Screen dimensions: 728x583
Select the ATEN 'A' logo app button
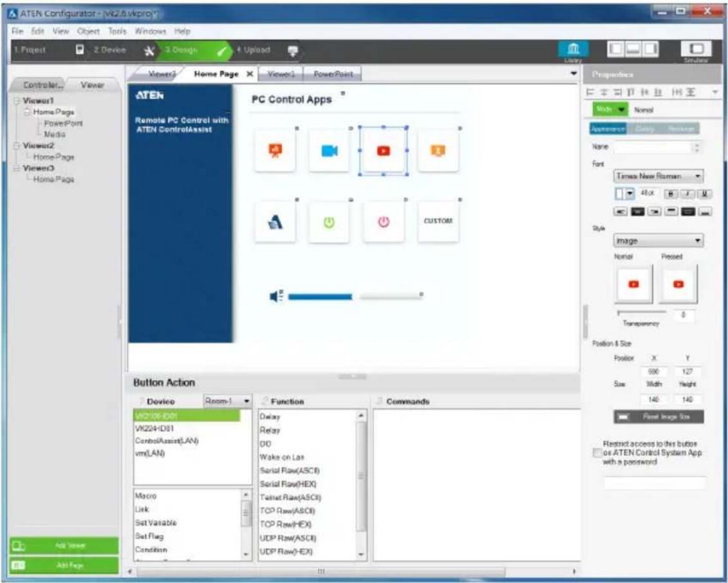pos(275,222)
